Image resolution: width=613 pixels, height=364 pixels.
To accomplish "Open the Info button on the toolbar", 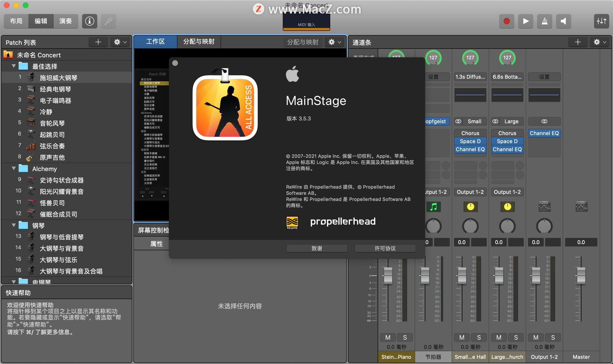I will tap(89, 21).
